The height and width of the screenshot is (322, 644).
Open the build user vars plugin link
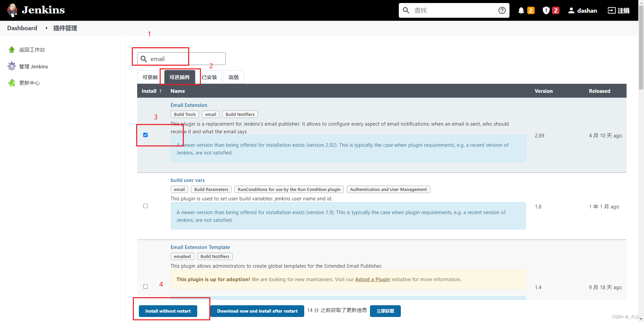[187, 180]
